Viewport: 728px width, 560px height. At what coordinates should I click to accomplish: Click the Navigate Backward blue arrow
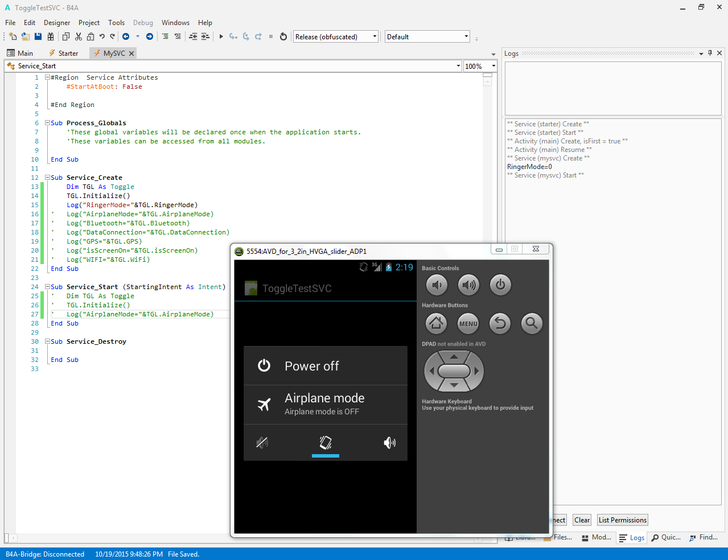(126, 36)
